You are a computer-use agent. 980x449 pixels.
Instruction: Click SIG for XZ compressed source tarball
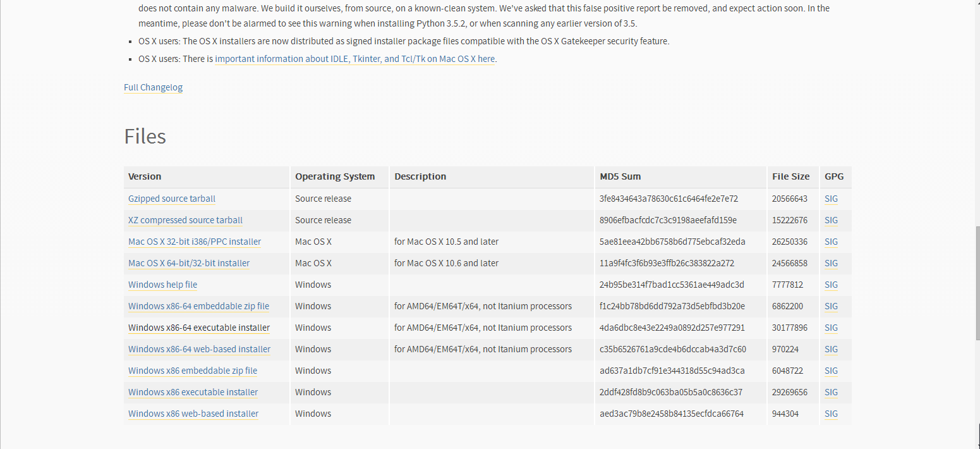pos(831,220)
